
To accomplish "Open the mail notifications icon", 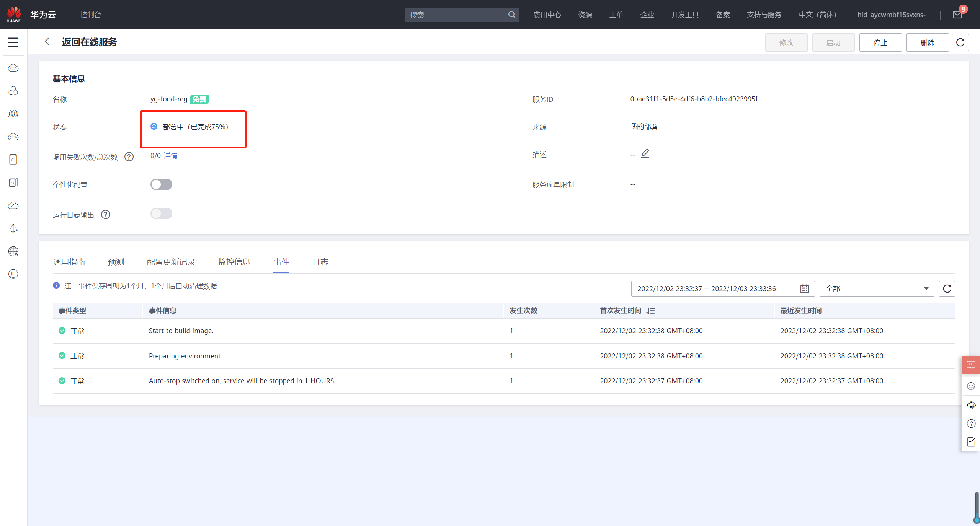I will click(957, 15).
